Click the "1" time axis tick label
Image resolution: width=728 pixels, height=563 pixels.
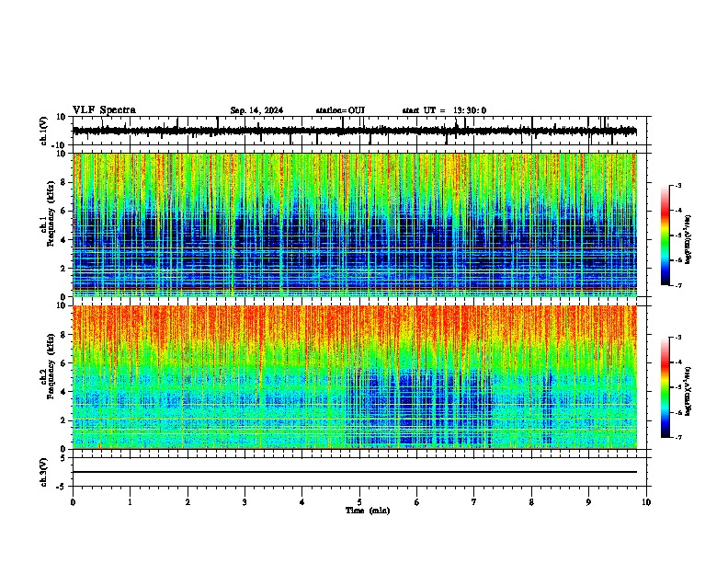[x=130, y=502]
